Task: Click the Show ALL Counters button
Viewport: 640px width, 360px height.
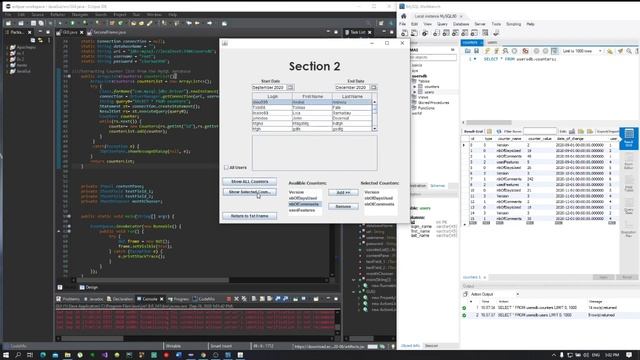Action: [x=249, y=181]
